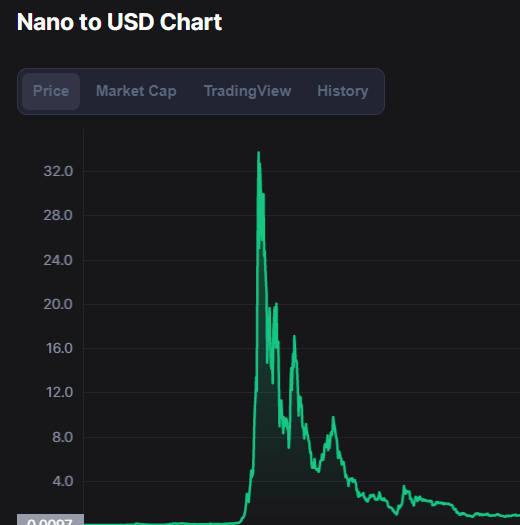The image size is (520, 525).
Task: Click the peak between 8.0 and 12.0
Action: 333,418
